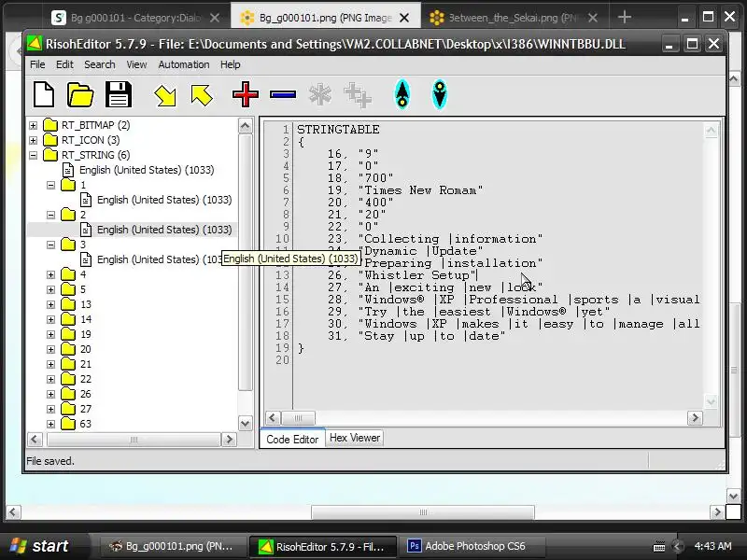Select English (United States) entry under folder 3
This screenshot has height=560, width=747.
(x=159, y=259)
